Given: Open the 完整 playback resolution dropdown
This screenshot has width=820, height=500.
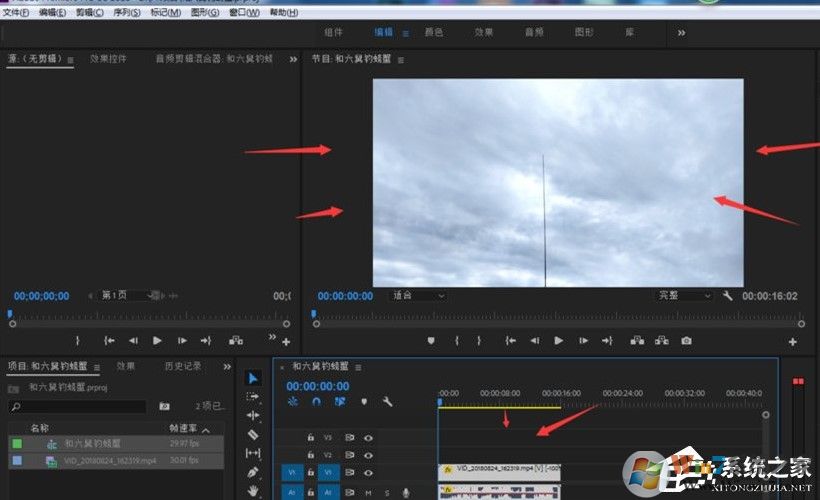Looking at the screenshot, I should [683, 296].
